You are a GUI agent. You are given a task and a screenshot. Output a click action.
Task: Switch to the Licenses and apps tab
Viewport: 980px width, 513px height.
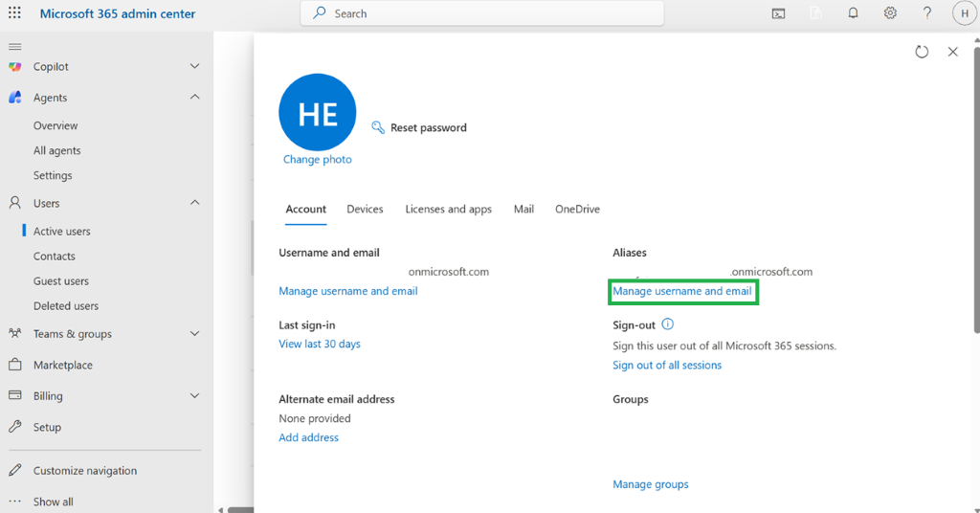[448, 210]
